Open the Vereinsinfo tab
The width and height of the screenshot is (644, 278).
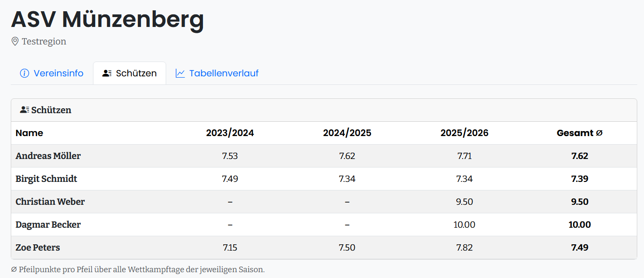coord(52,73)
